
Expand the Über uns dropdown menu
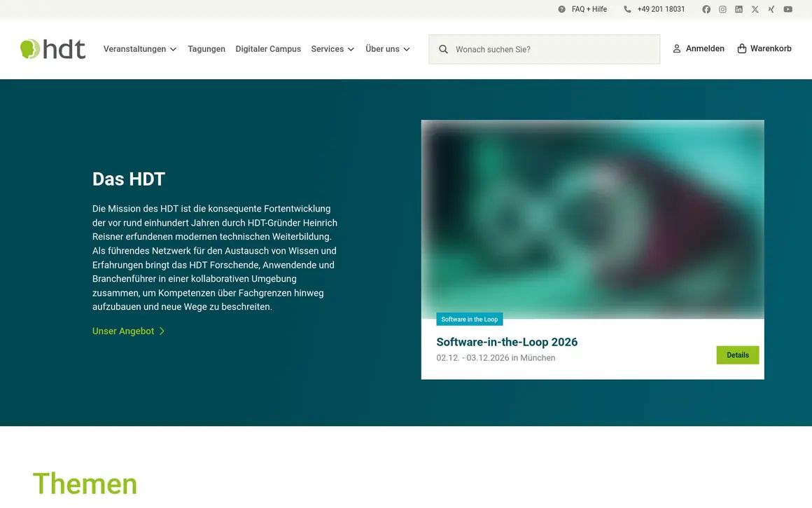388,49
